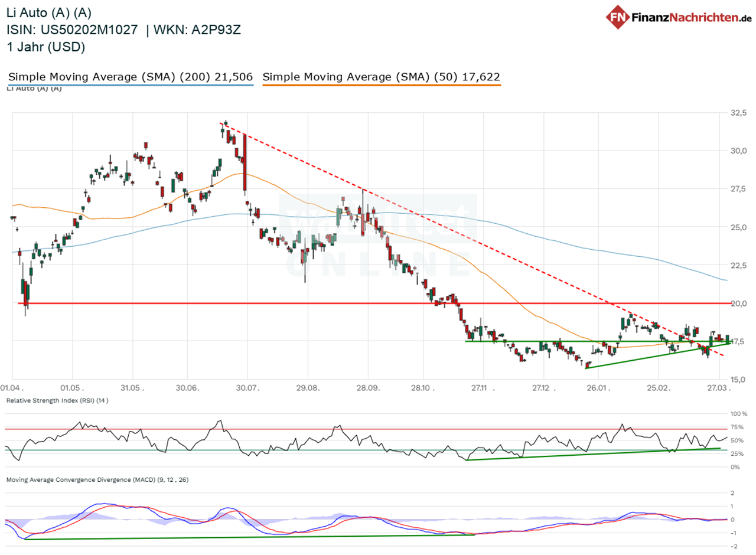Toggle the SMA (50) indicator visibility
756x555 pixels.
[x=381, y=76]
